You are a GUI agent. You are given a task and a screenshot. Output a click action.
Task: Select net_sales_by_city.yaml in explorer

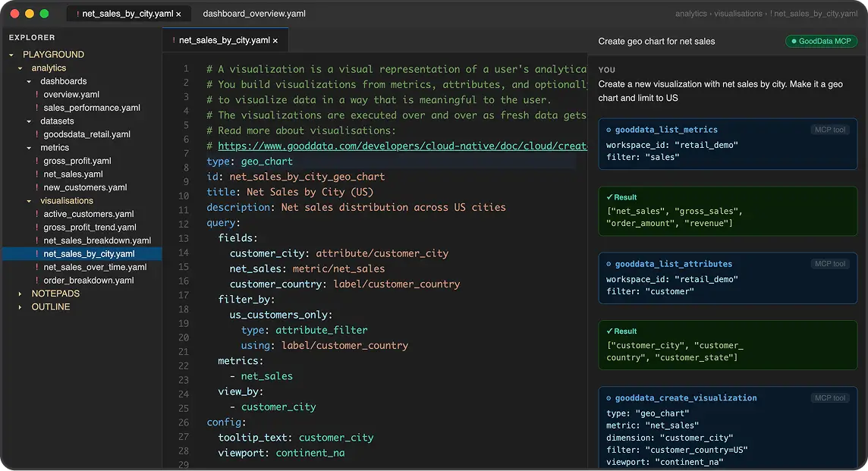pyautogui.click(x=82, y=254)
